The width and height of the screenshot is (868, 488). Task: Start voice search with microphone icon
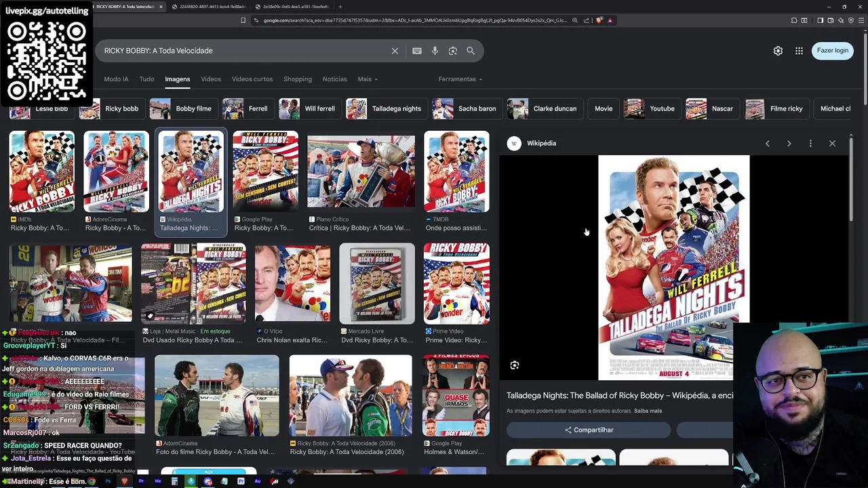click(x=435, y=51)
